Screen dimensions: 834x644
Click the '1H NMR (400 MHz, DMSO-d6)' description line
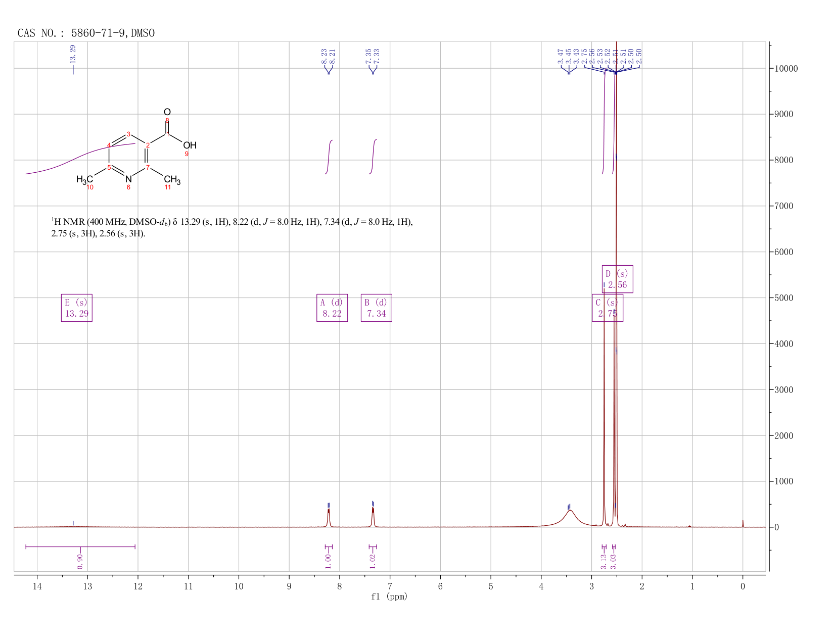(x=232, y=222)
